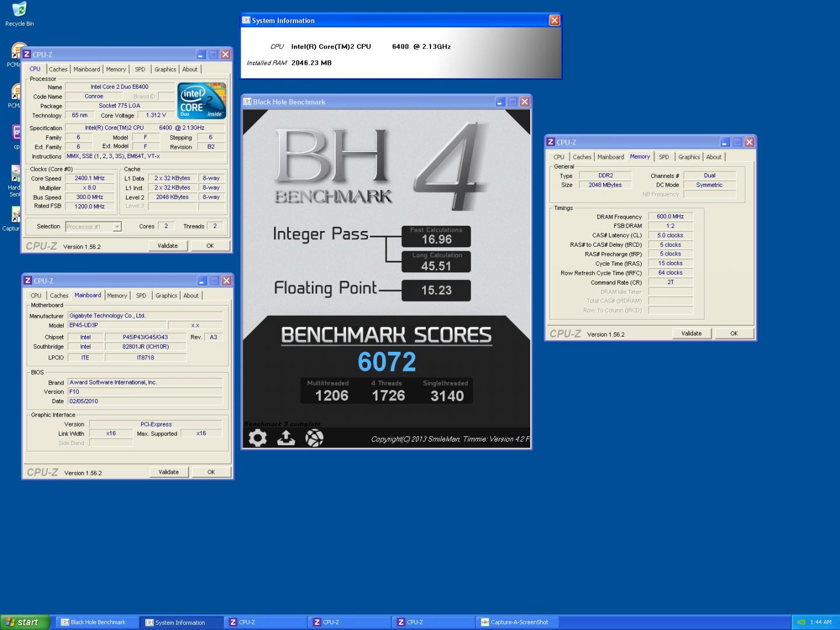
Task: Open Graphics tab in top-left CPU-Z window
Action: tap(165, 69)
